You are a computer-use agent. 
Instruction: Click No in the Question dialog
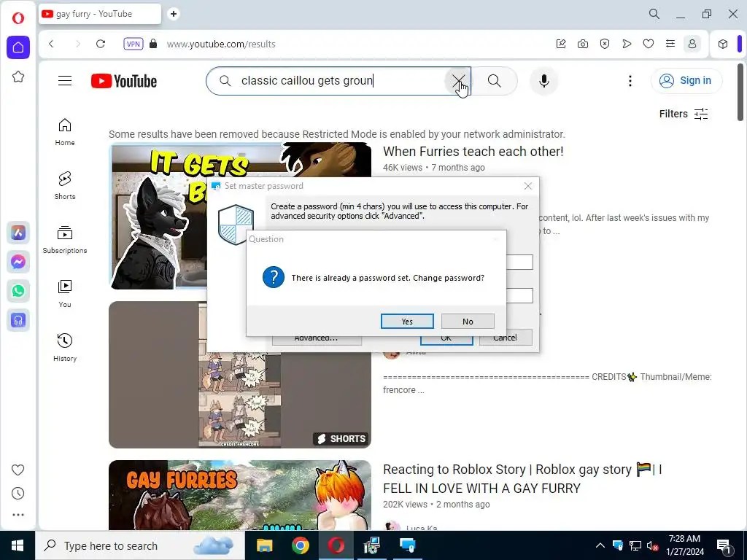pyautogui.click(x=468, y=322)
